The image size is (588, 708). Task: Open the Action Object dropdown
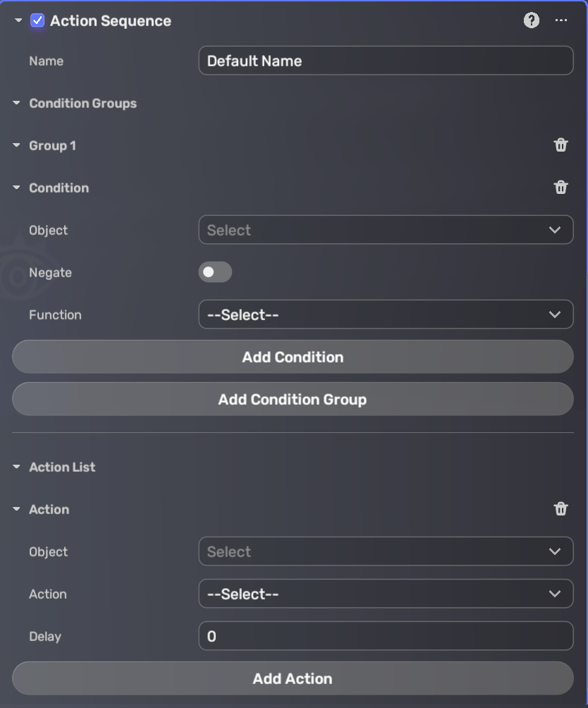coord(386,551)
